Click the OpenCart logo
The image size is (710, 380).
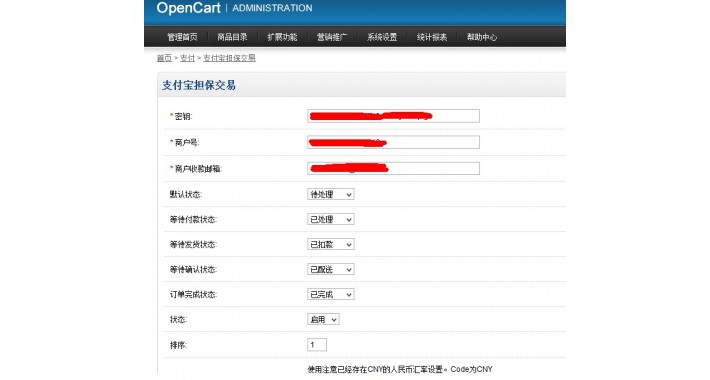click(188, 8)
